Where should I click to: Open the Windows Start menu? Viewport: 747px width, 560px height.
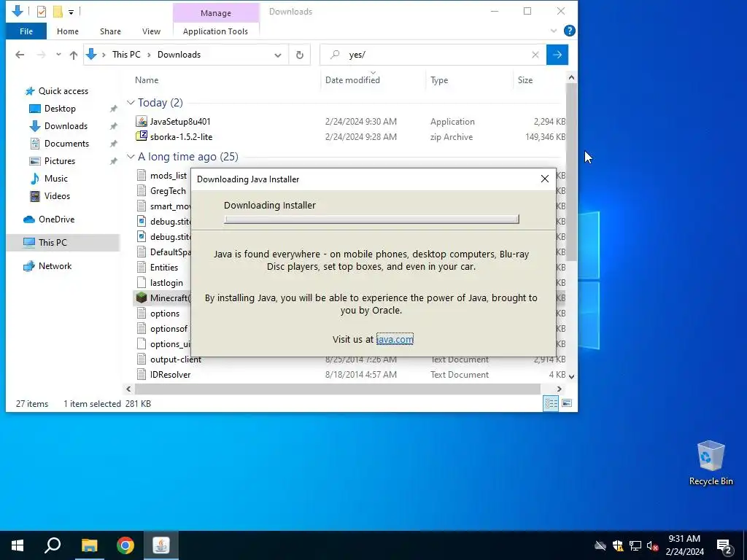pyautogui.click(x=18, y=545)
